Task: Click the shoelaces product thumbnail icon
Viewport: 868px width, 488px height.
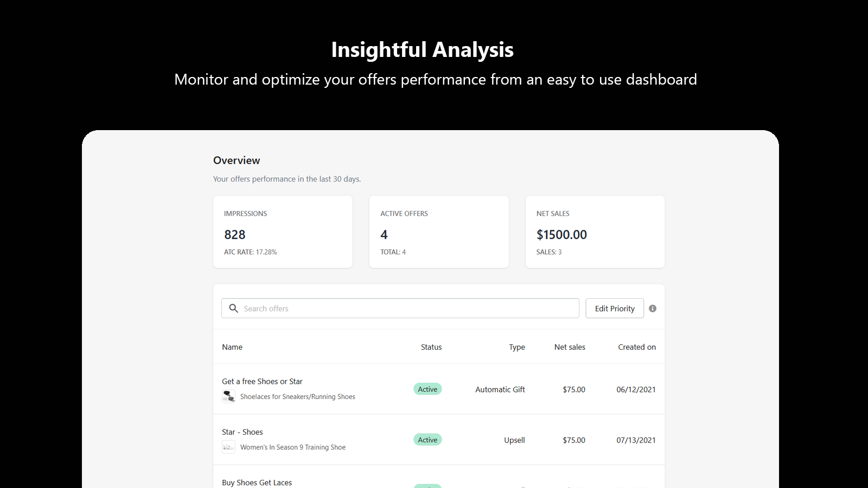Action: [x=228, y=396]
